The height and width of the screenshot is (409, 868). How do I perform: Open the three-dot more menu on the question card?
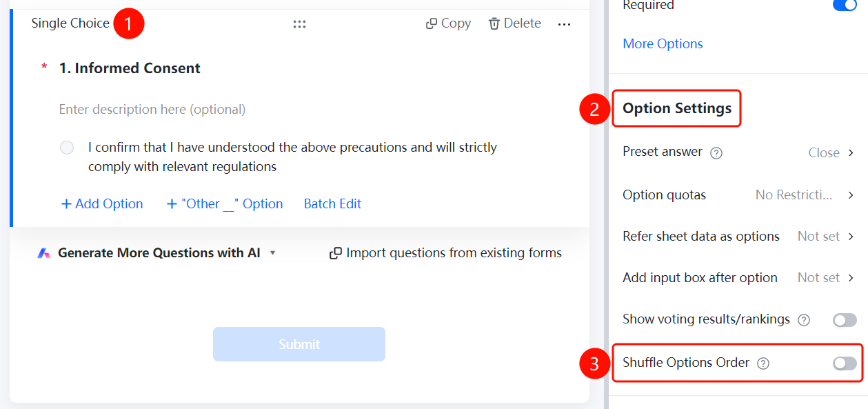(x=564, y=24)
